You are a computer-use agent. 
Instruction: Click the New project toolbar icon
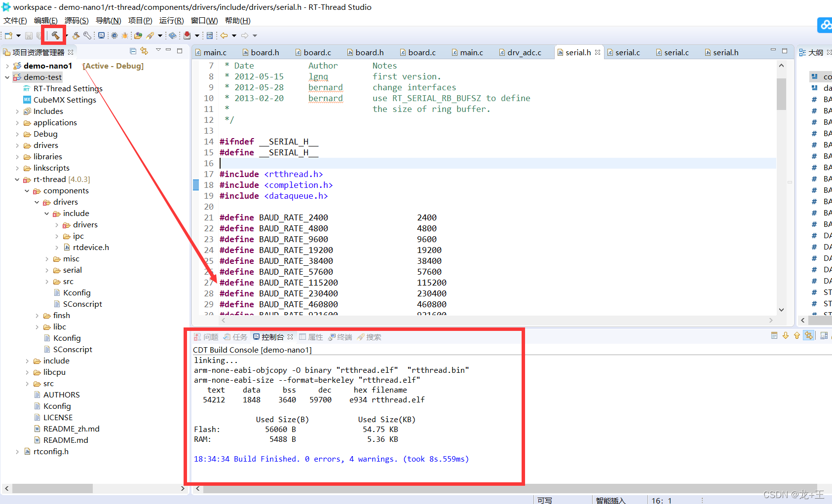tap(8, 36)
